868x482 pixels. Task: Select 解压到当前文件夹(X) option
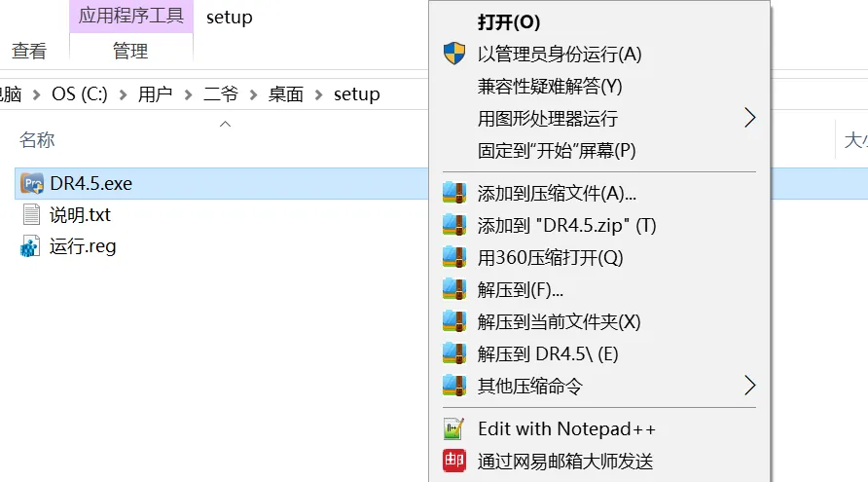(x=559, y=321)
